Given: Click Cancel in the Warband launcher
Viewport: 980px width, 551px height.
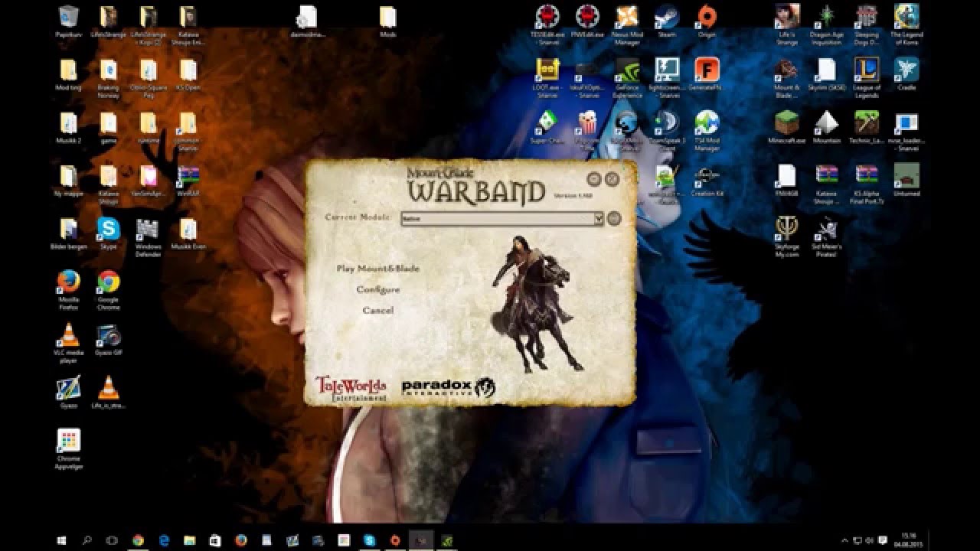Looking at the screenshot, I should tap(378, 310).
